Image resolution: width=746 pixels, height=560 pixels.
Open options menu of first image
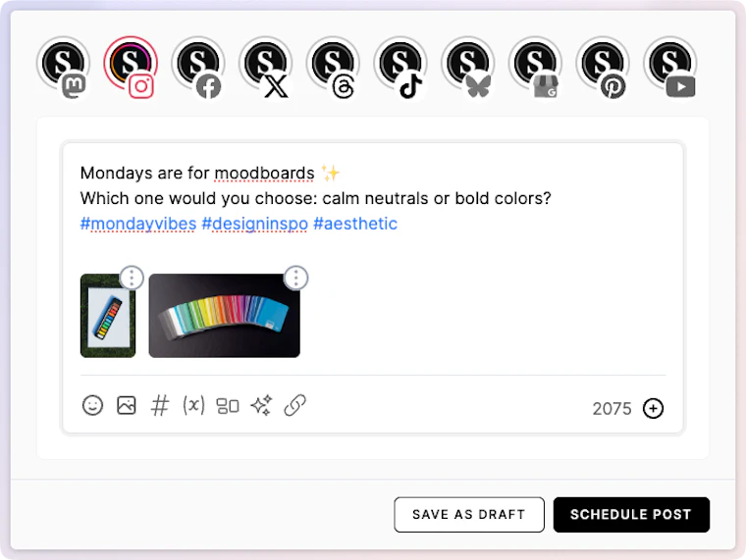pyautogui.click(x=132, y=278)
